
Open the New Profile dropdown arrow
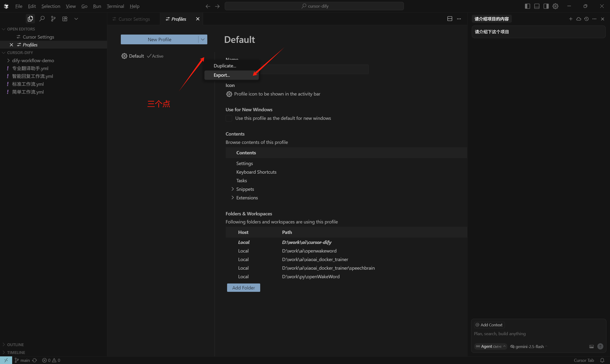(x=203, y=40)
